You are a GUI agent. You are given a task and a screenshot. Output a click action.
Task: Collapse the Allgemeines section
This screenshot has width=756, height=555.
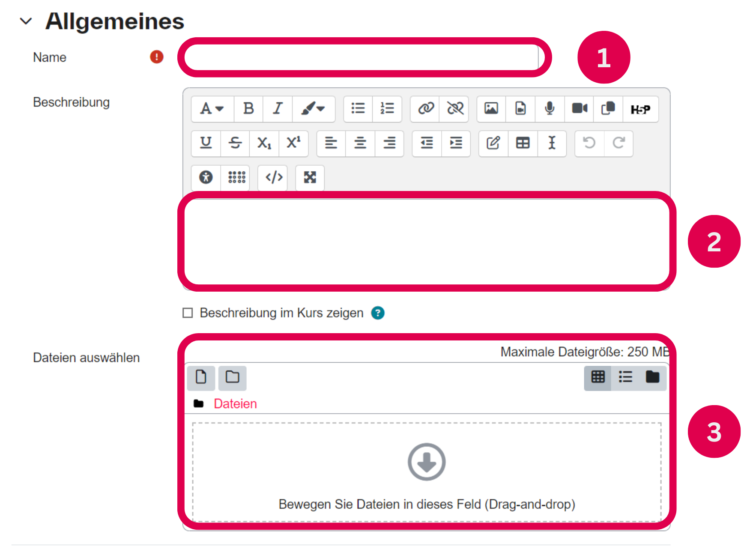click(26, 21)
